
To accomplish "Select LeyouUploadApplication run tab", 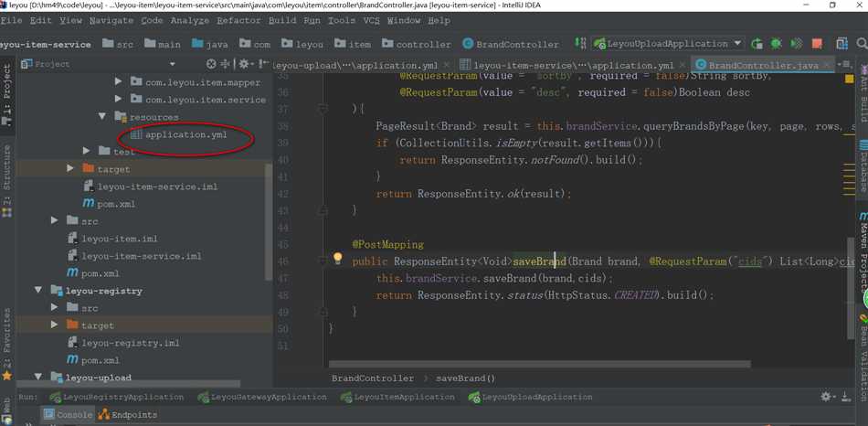I will [x=530, y=397].
